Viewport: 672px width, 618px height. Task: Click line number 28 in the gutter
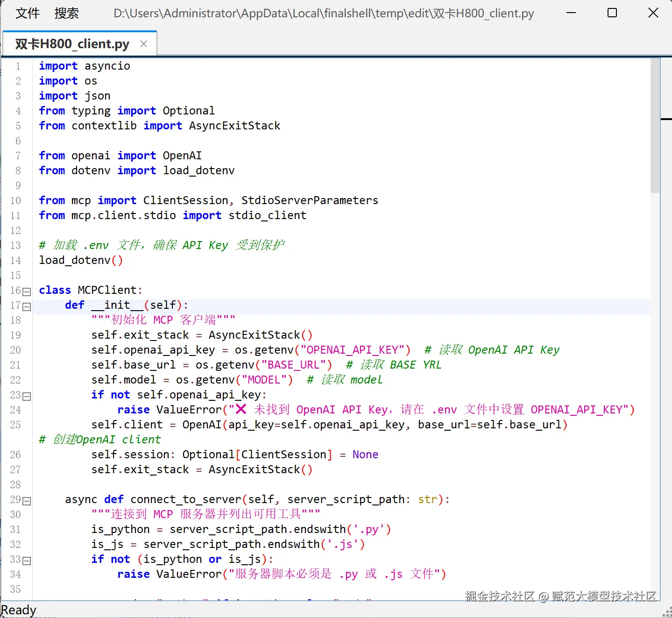[x=15, y=484]
